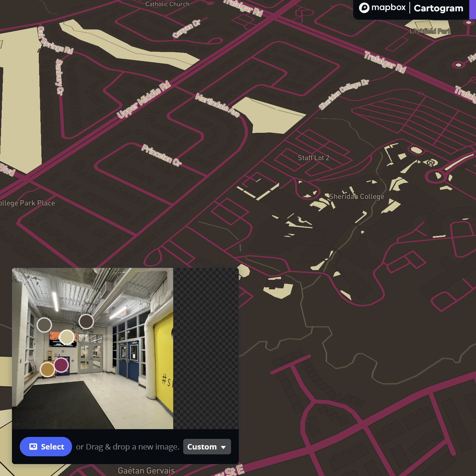476x476 pixels.
Task: Open the Custom preset dropdown
Action: pyautogui.click(x=207, y=447)
